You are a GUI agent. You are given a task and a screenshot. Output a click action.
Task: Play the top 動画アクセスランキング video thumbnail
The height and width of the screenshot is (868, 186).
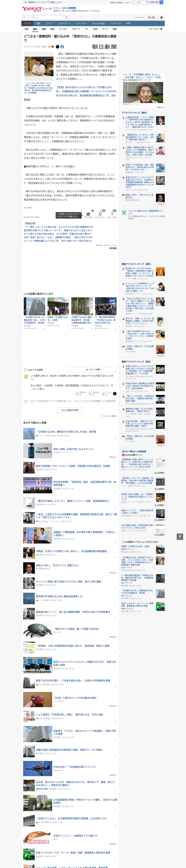pyautogui.click(x=160, y=369)
